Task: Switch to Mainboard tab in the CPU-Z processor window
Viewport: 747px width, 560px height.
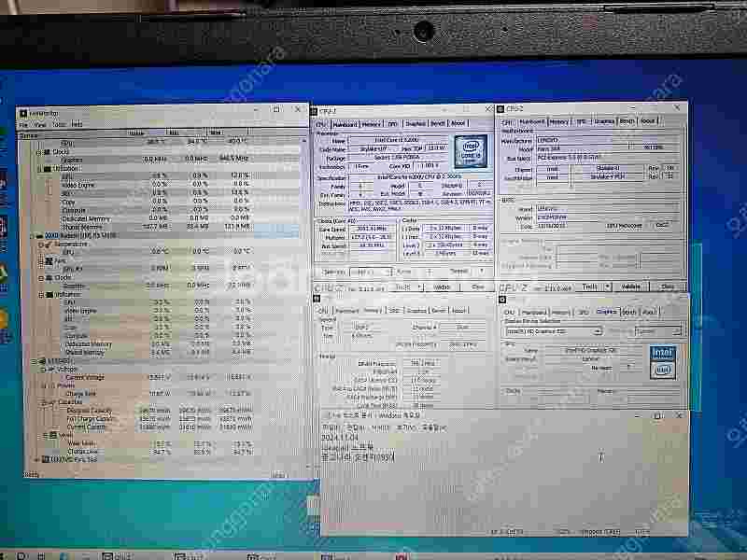Action: pos(345,124)
